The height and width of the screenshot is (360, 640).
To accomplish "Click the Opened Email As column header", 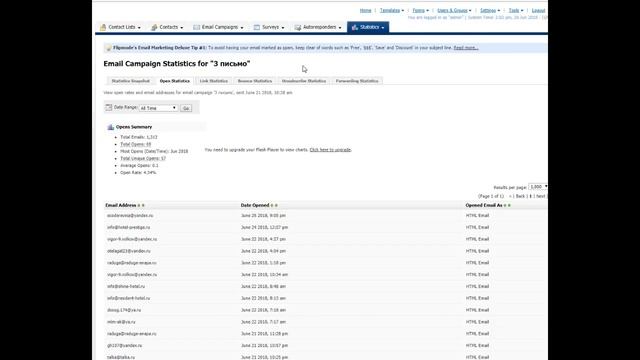I will (x=484, y=205).
